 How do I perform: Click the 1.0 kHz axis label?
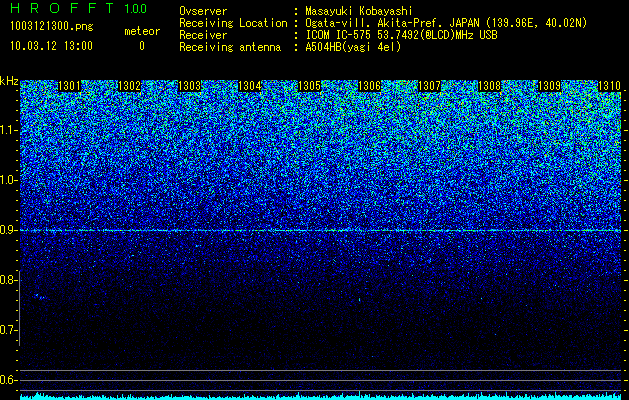click(x=9, y=180)
